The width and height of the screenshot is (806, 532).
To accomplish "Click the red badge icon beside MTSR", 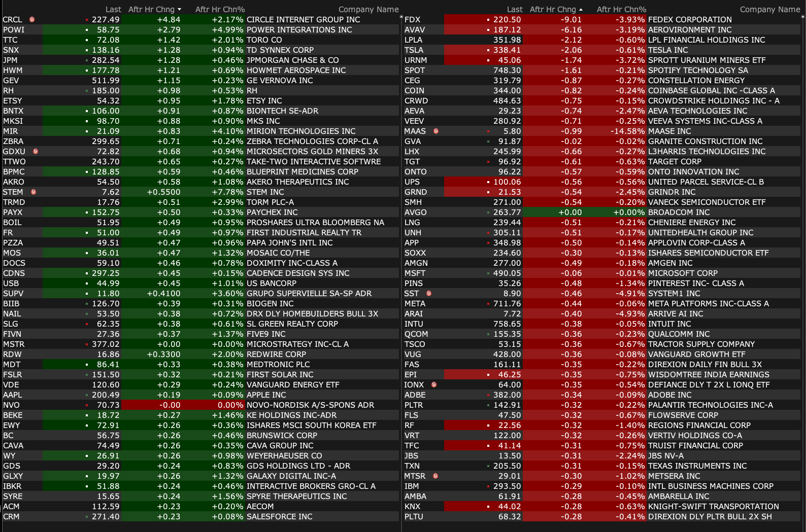I will point(435,476).
